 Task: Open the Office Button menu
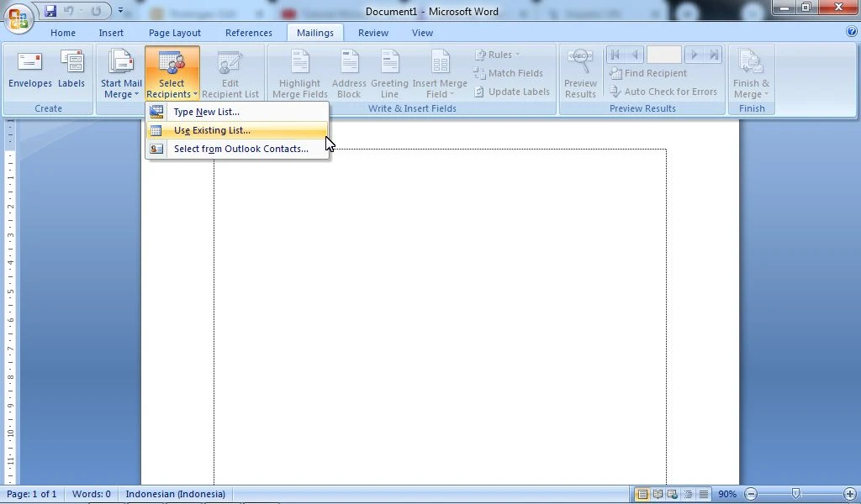pos(18,18)
